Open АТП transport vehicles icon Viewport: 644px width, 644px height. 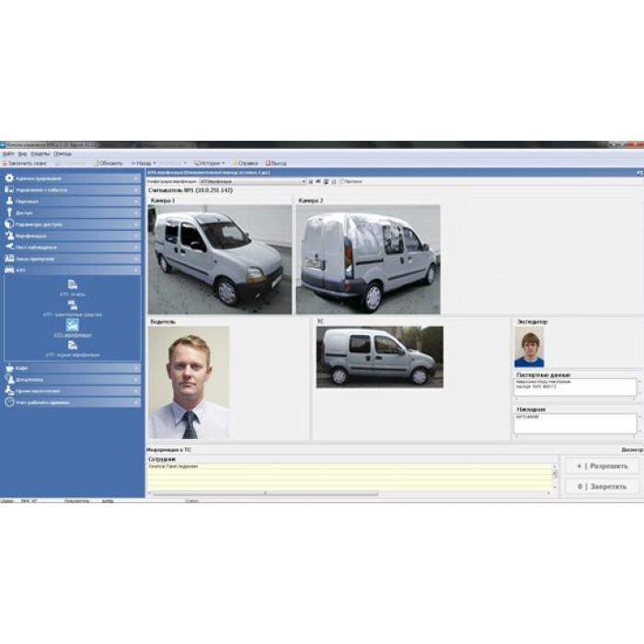tap(72, 305)
